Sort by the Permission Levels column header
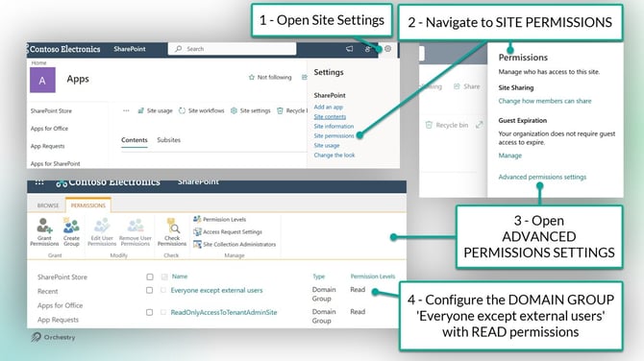 coord(373,277)
